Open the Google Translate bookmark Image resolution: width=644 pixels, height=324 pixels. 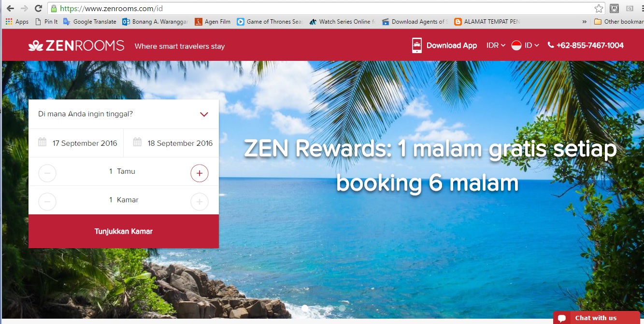coord(90,22)
